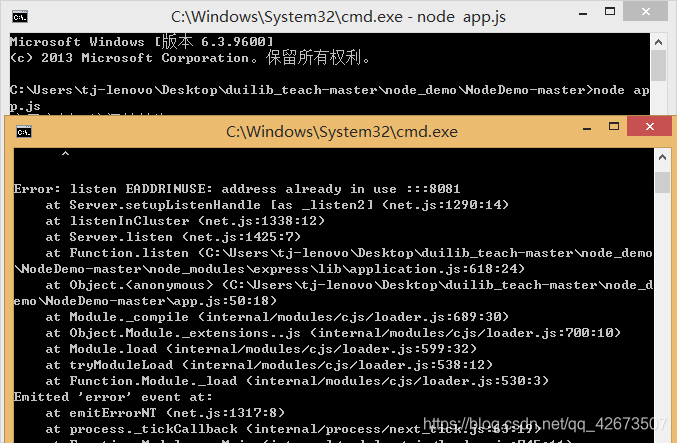
Task: Close the front cmd.exe window
Action: 649,126
